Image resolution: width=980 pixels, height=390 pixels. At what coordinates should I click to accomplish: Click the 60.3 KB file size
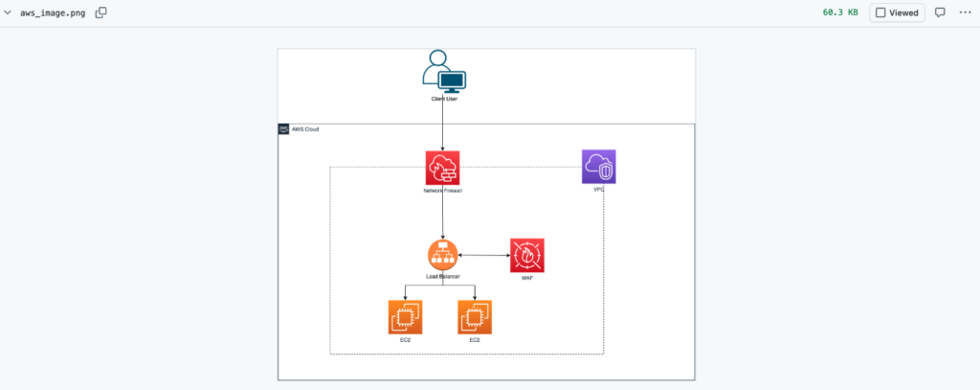click(x=840, y=13)
